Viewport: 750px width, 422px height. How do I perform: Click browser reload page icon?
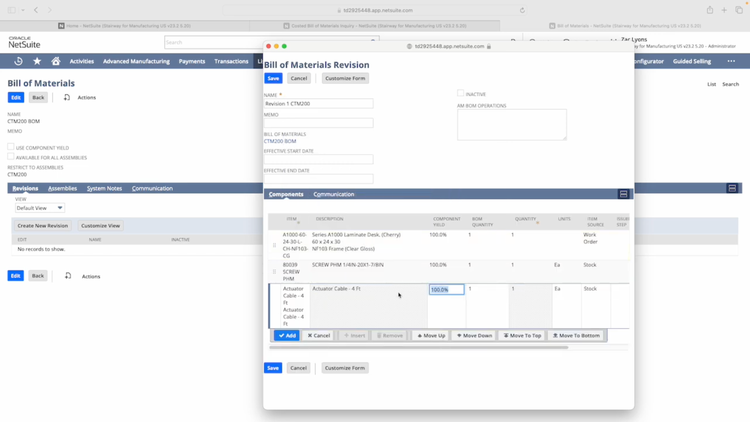point(522,10)
